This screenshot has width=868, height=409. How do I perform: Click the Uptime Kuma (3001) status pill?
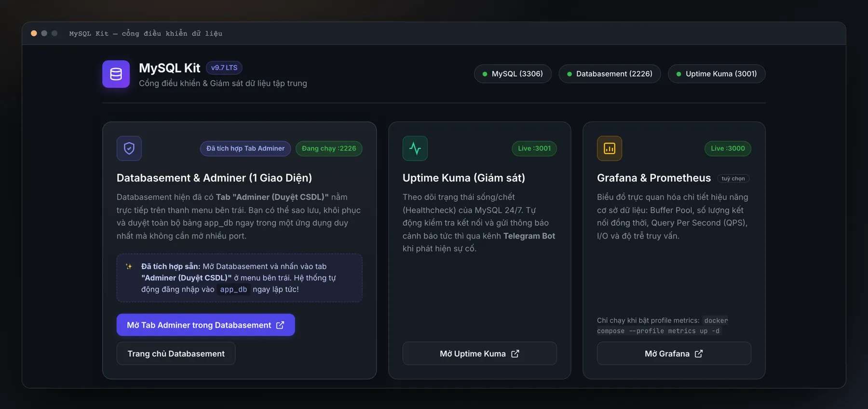[717, 74]
